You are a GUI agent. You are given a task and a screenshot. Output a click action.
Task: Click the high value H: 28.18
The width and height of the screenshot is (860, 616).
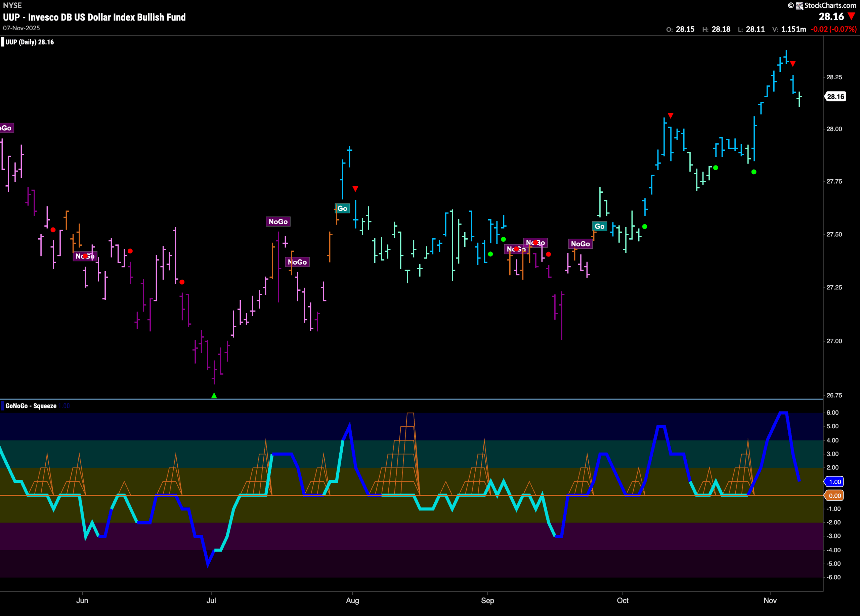coord(716,29)
